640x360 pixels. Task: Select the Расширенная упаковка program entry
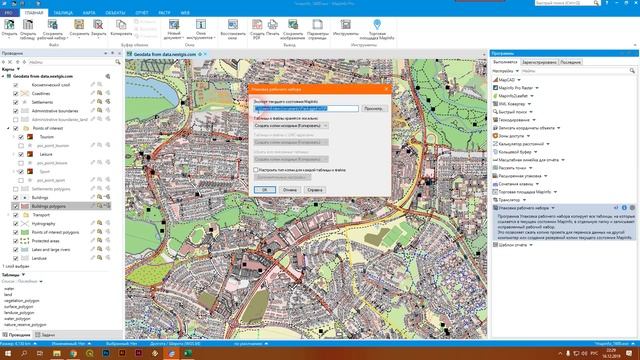click(x=519, y=176)
